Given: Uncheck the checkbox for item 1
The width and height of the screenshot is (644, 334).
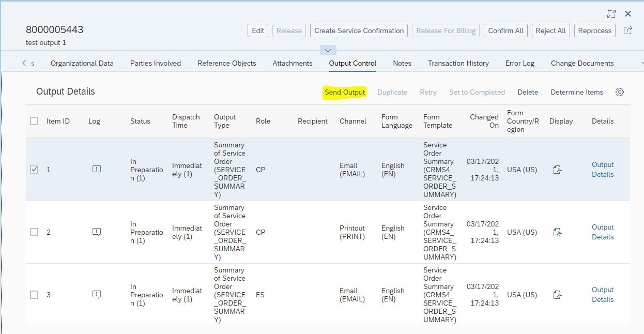Looking at the screenshot, I should (x=34, y=170).
